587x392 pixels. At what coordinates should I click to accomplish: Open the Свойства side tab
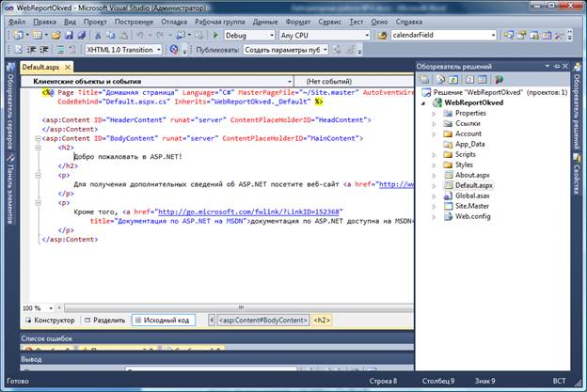[577, 174]
